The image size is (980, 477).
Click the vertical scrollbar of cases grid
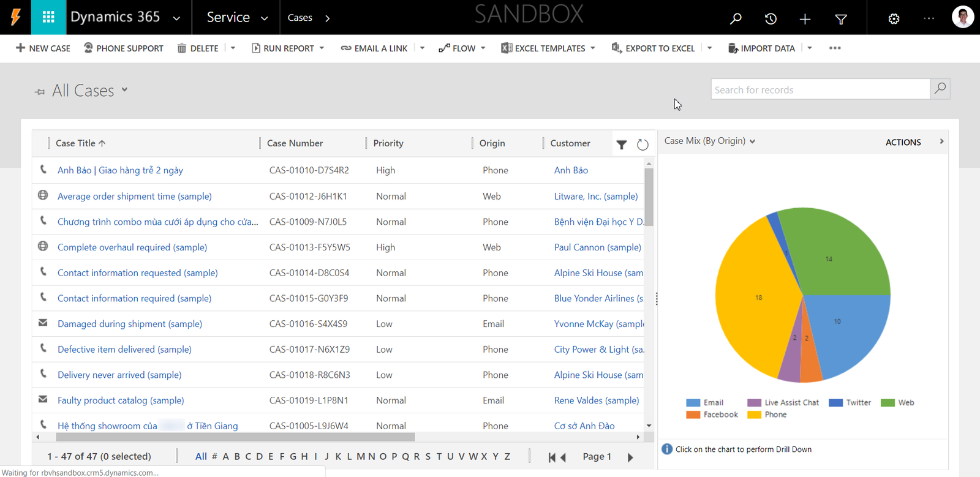(x=649, y=197)
